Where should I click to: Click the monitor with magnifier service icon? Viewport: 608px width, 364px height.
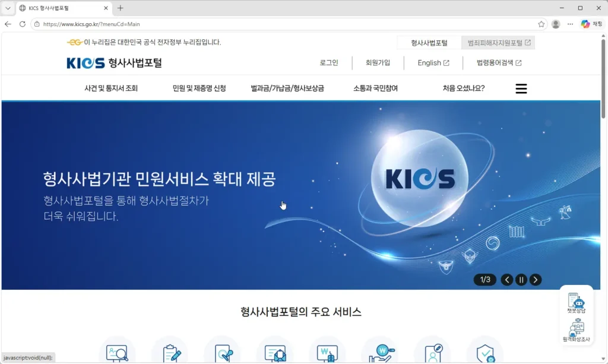(x=117, y=352)
